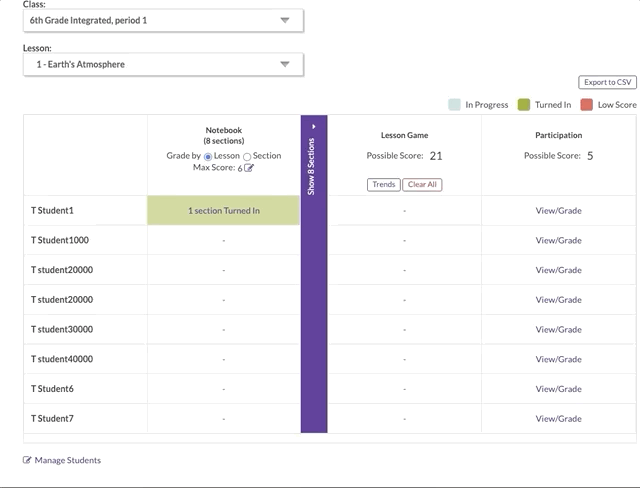Open View/Grade for T Student1000
The height and width of the screenshot is (488, 640).
tap(558, 240)
